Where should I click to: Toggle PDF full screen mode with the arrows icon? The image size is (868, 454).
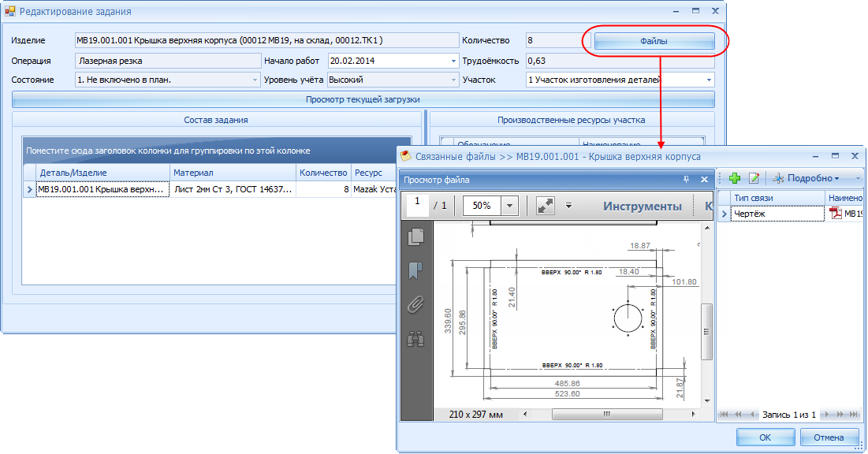pos(546,206)
